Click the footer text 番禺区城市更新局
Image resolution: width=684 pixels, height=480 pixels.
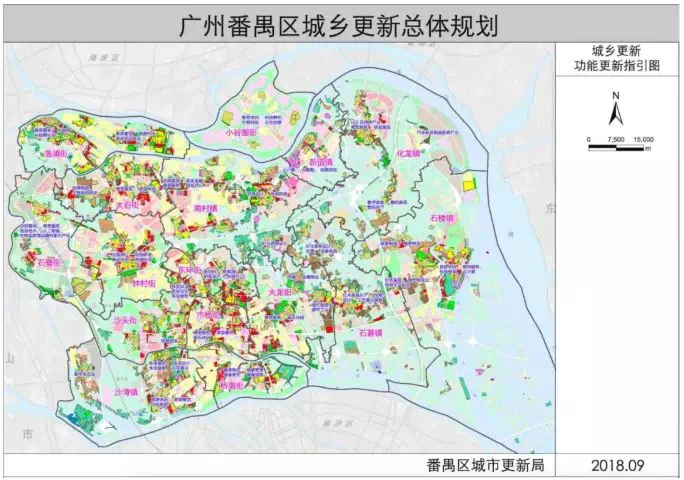[x=486, y=465]
